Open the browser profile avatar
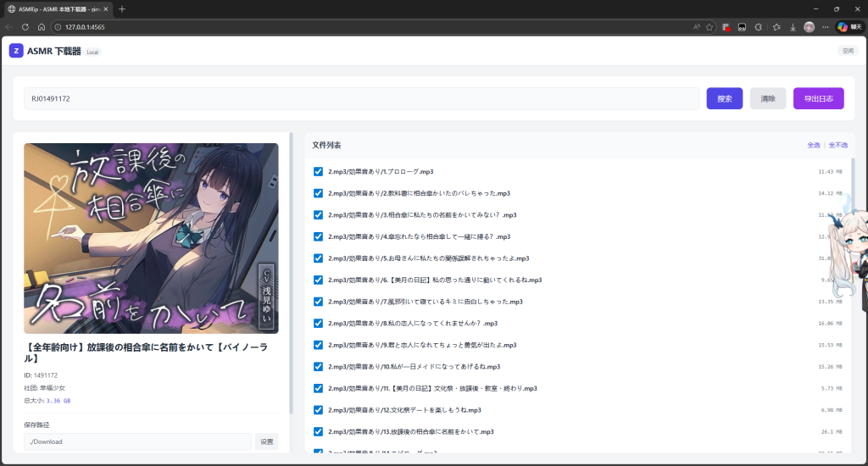Screen dimensions: 868x466 tap(809, 27)
